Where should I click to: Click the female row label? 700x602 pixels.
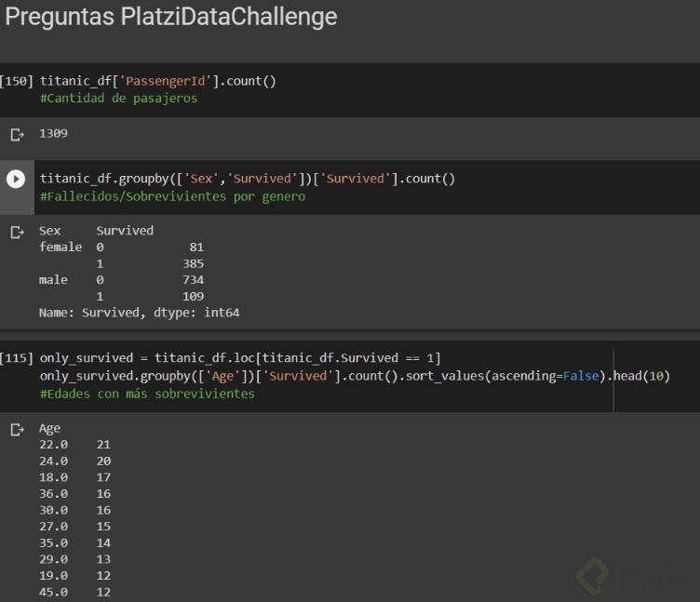coord(61,247)
